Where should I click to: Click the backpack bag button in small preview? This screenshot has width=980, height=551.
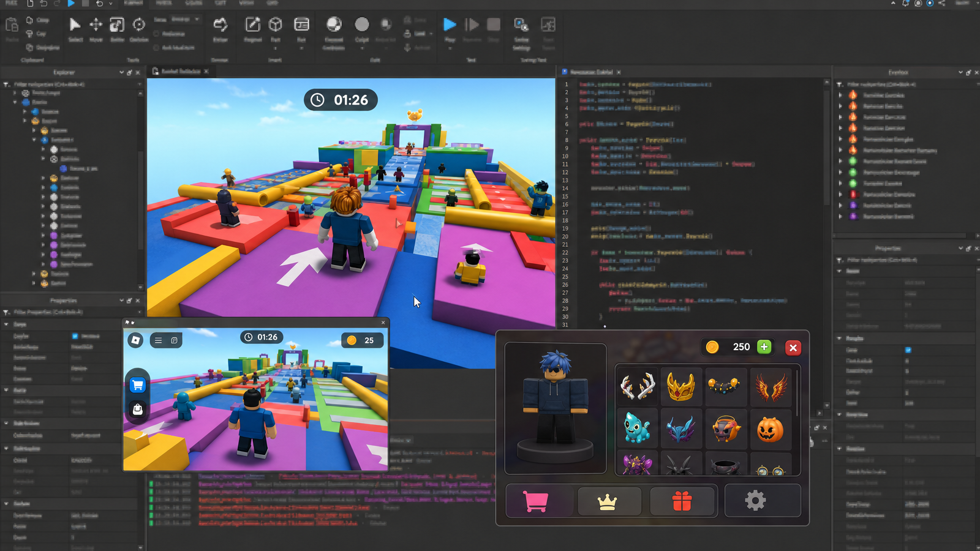click(138, 410)
